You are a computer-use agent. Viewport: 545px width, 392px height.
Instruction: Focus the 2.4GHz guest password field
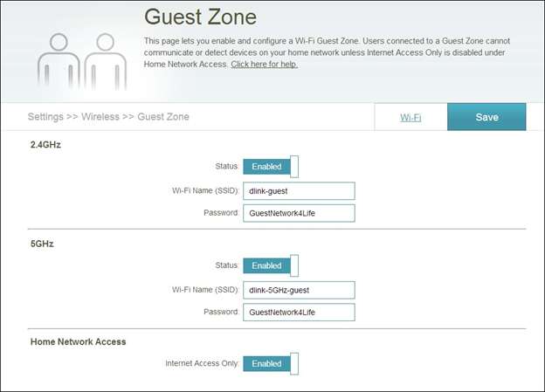click(x=299, y=213)
